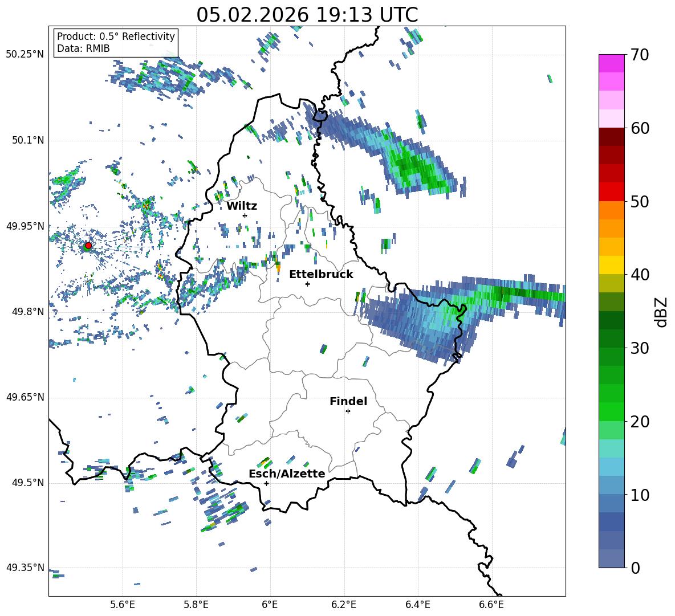Click the Findel city label
The width and height of the screenshot is (675, 616).
(348, 401)
